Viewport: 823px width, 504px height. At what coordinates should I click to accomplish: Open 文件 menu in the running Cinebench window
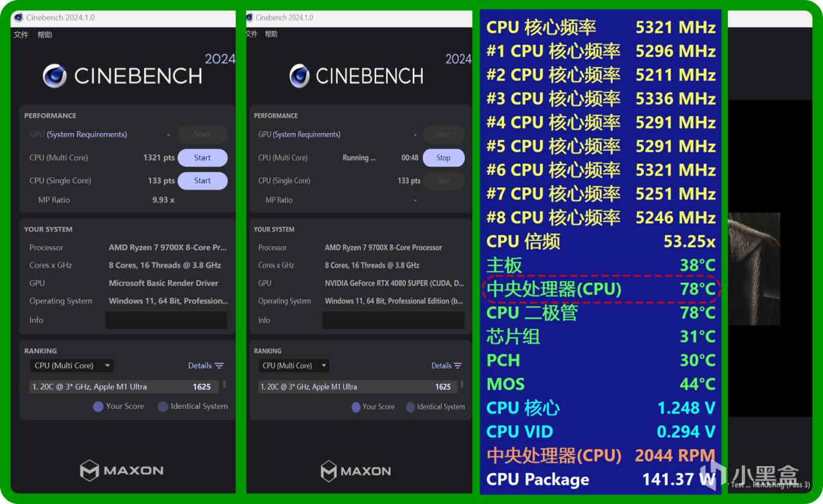point(253,34)
